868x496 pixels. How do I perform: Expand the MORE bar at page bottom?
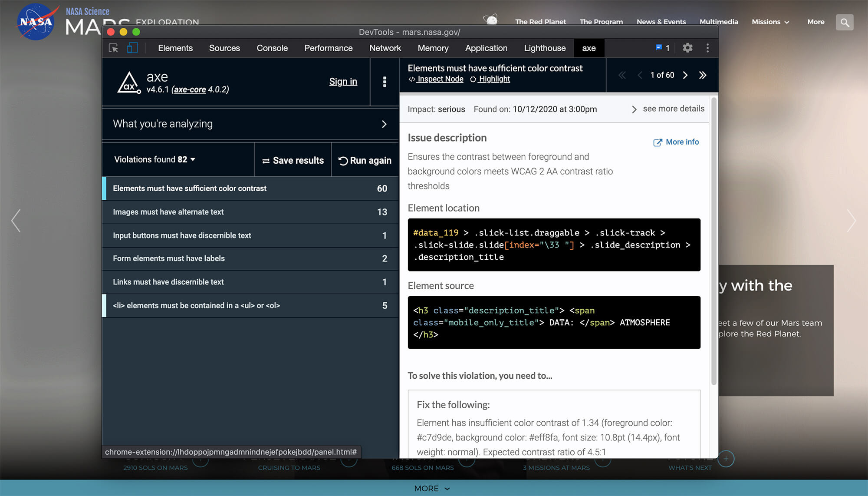[432, 488]
